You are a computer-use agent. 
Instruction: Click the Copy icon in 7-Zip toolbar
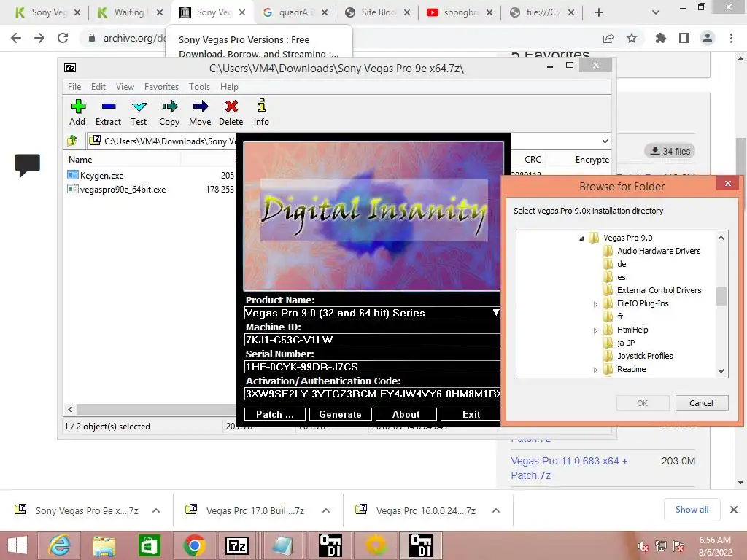(169, 106)
